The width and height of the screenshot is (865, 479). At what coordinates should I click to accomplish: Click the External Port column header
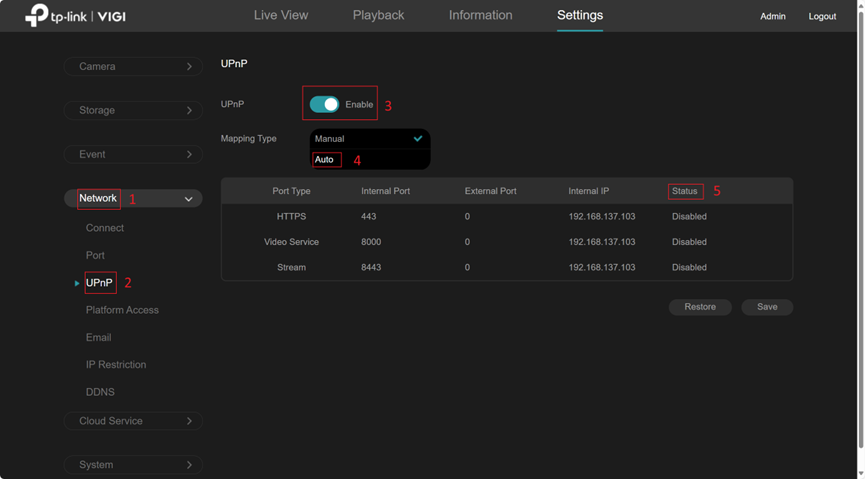(490, 191)
